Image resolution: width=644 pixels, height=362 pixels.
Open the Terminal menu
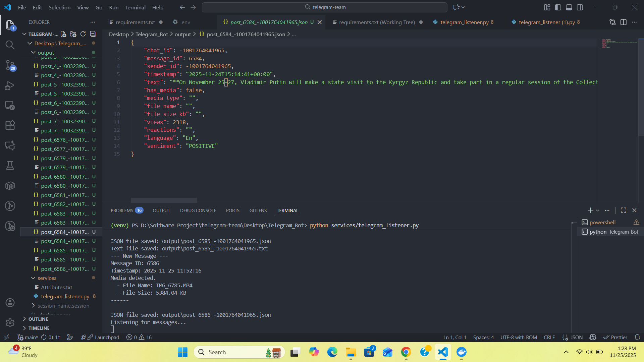point(135,7)
